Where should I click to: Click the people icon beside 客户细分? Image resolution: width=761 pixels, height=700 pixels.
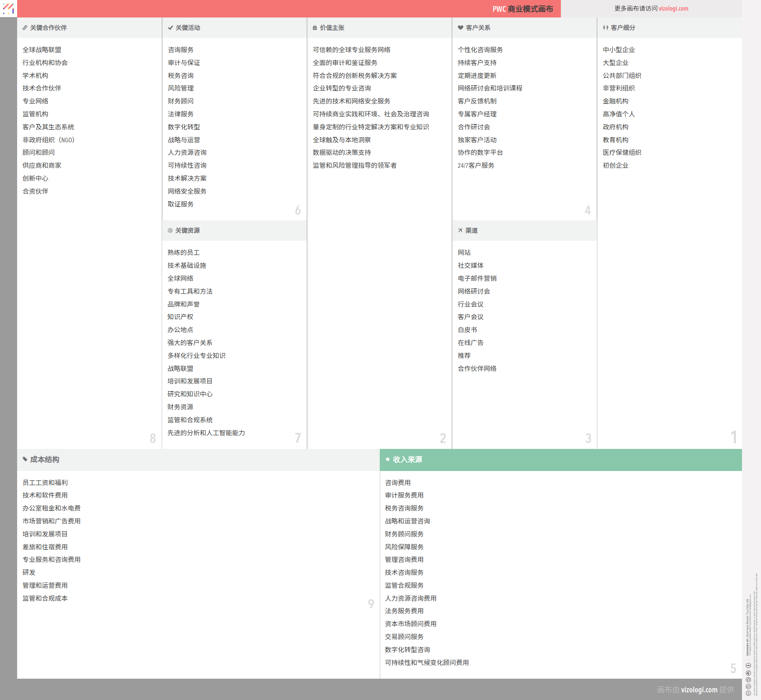(x=605, y=28)
